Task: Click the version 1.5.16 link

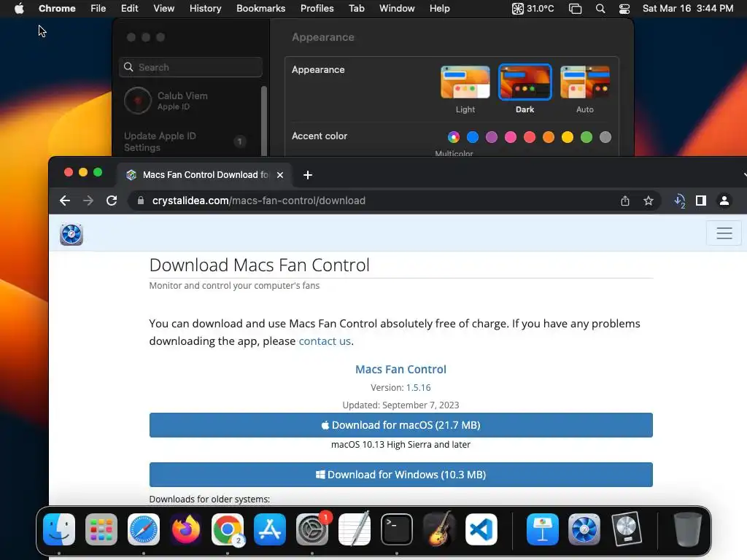Action: [418, 388]
